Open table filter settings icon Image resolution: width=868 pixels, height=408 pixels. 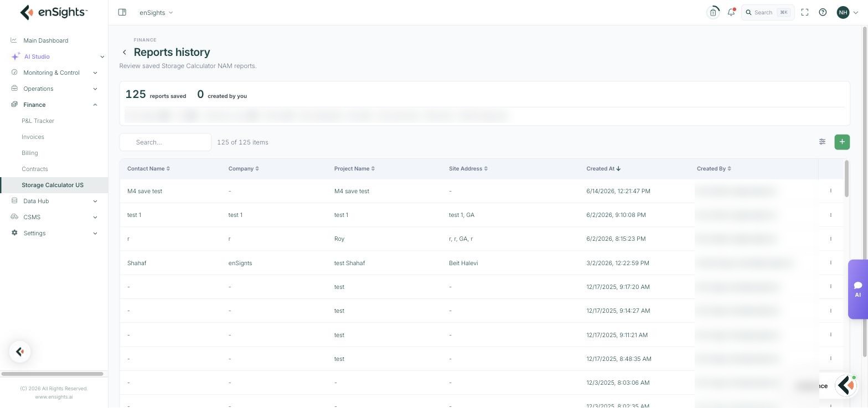coord(822,142)
